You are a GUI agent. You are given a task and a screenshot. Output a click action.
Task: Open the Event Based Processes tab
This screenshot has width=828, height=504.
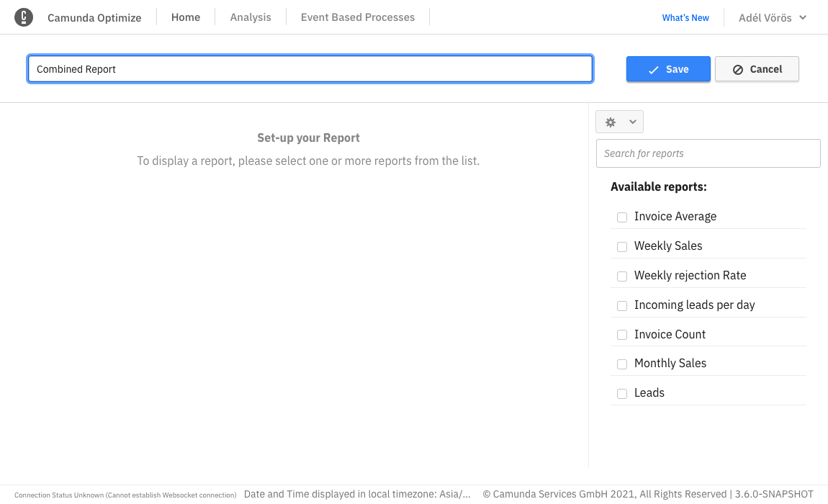357,17
